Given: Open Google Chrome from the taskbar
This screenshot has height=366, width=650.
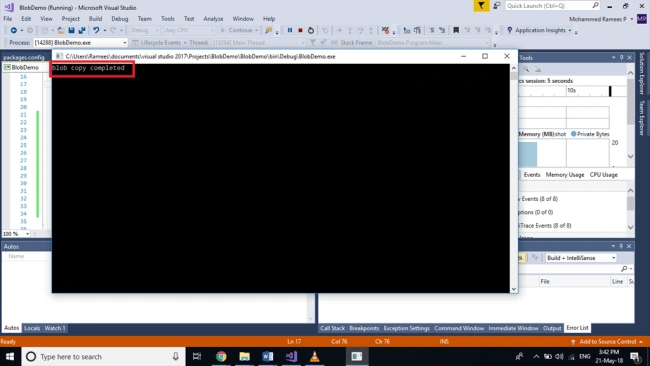Looking at the screenshot, I should coord(221,356).
